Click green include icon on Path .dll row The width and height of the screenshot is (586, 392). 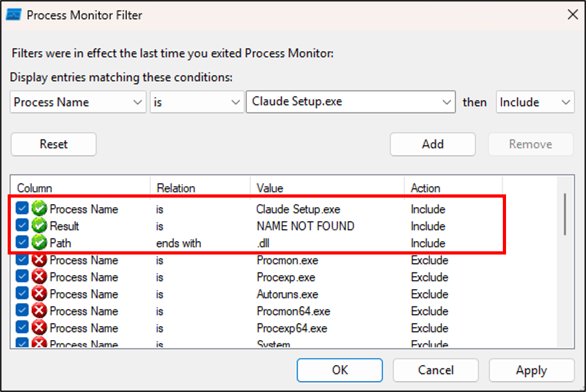[39, 243]
